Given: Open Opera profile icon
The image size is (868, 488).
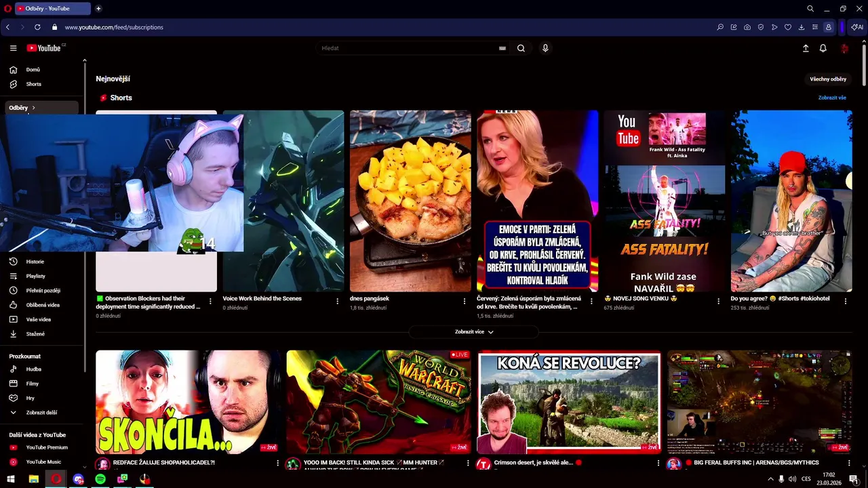Looking at the screenshot, I should point(829,27).
